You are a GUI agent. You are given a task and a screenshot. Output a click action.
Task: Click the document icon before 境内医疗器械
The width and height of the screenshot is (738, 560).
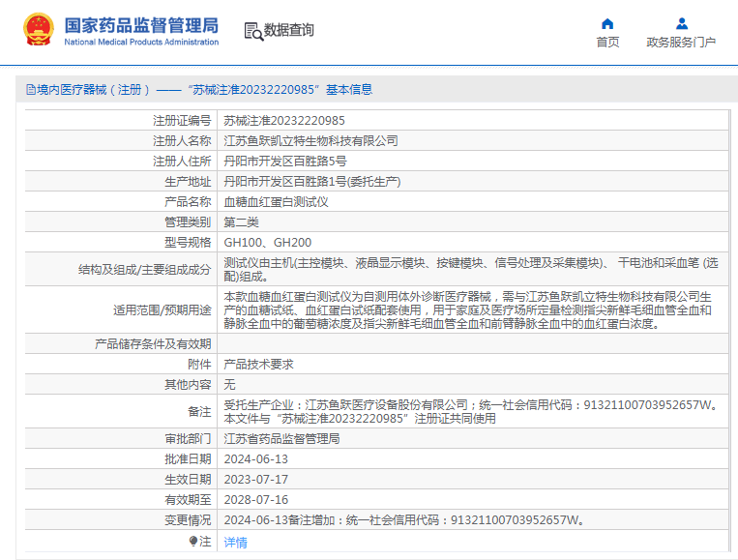coord(30,90)
